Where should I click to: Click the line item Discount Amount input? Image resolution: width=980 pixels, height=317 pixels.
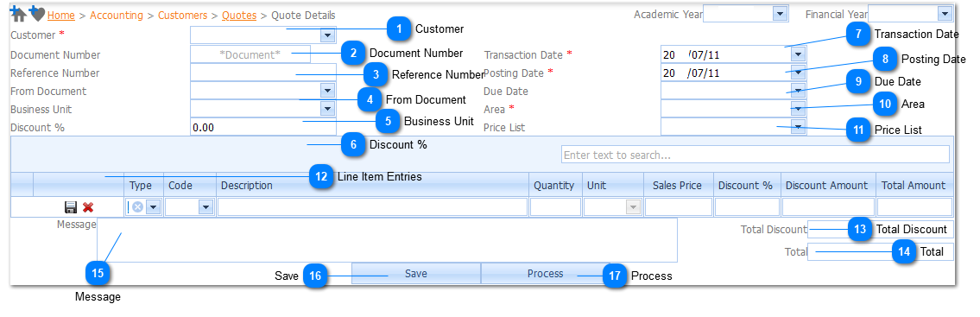point(827,207)
